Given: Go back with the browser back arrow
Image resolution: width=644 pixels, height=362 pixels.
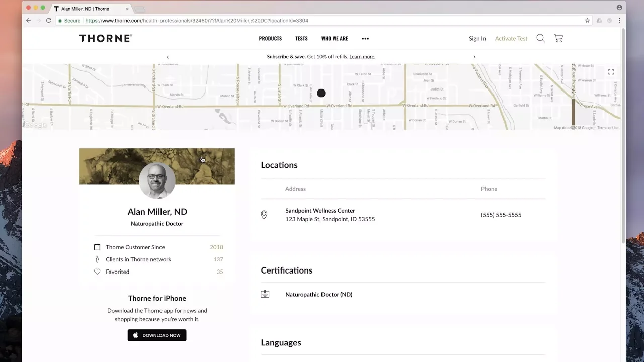Looking at the screenshot, I should point(28,21).
